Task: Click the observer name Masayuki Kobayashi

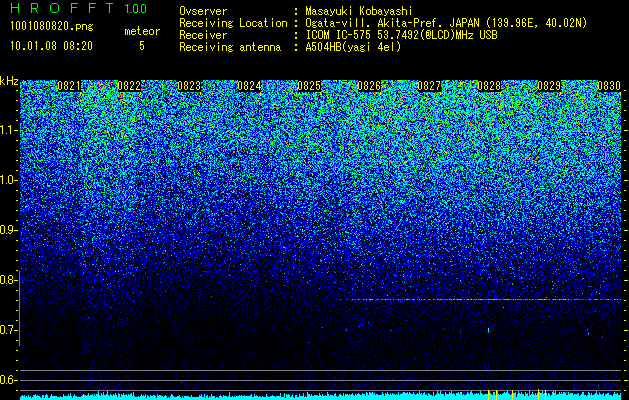Action: (x=359, y=11)
